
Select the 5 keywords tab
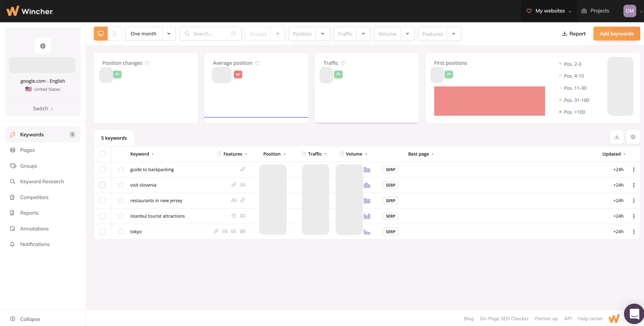pyautogui.click(x=114, y=138)
